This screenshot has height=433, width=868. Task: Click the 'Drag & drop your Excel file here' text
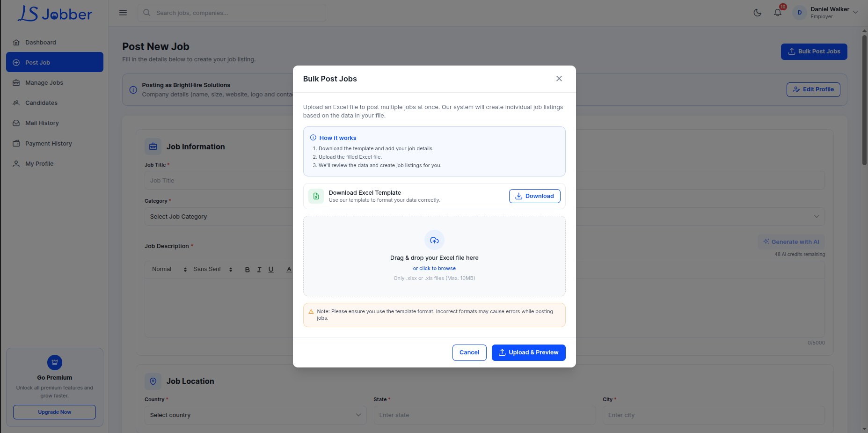click(434, 258)
